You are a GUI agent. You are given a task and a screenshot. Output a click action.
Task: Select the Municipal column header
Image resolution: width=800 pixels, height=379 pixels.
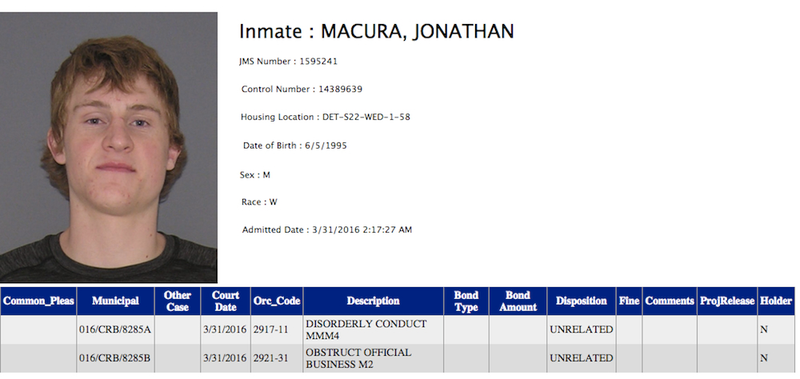tap(115, 301)
